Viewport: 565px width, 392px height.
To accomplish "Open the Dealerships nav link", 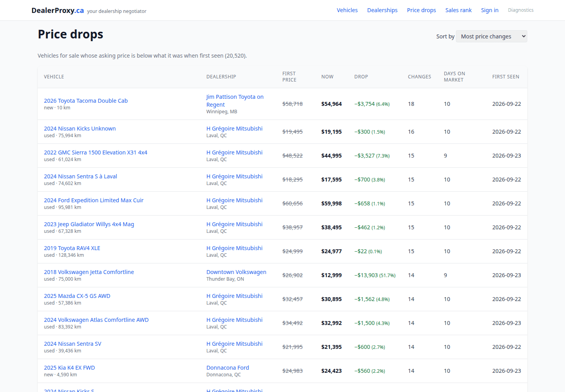I will point(382,10).
